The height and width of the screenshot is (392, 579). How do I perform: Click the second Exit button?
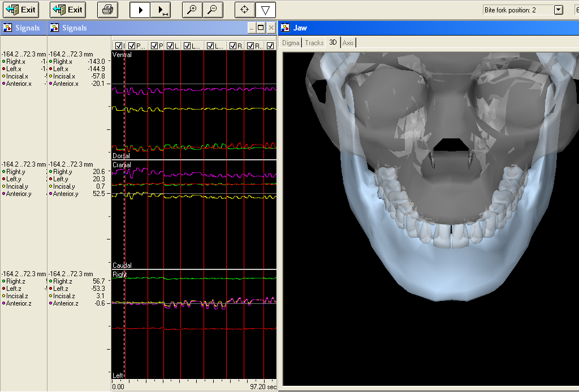click(67, 10)
